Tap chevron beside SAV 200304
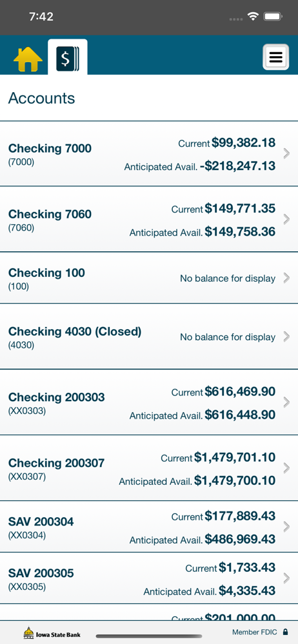298x644 pixels. point(287,527)
